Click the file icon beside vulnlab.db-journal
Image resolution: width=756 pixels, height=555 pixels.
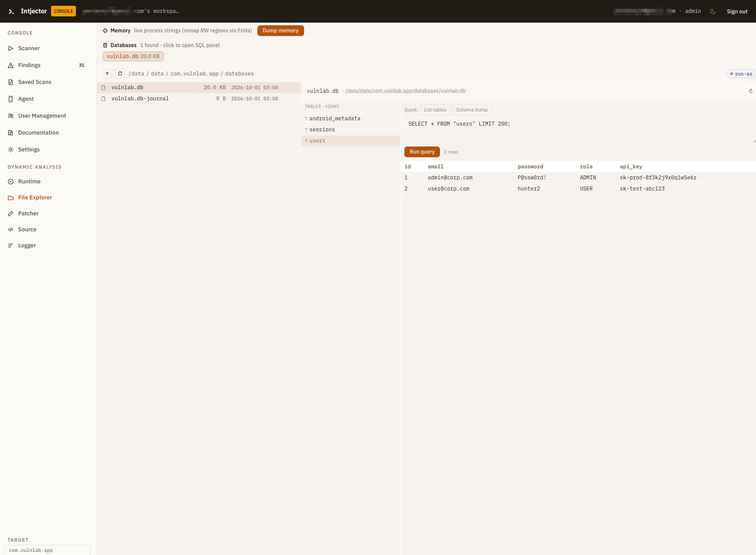click(103, 99)
